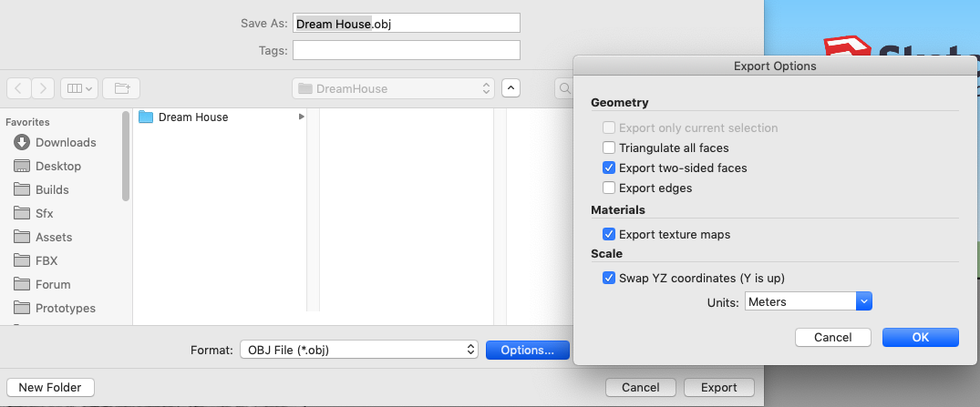The height and width of the screenshot is (407, 980).
Task: Open the view mode switcher
Action: click(78, 88)
